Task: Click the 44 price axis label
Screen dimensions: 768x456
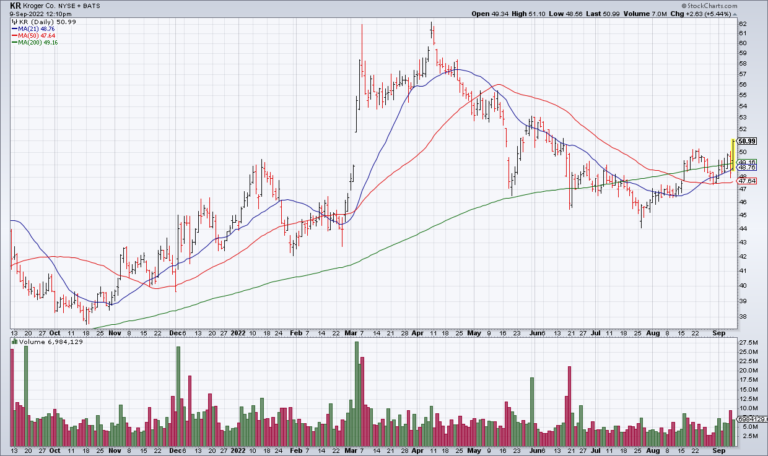Action: [x=743, y=228]
